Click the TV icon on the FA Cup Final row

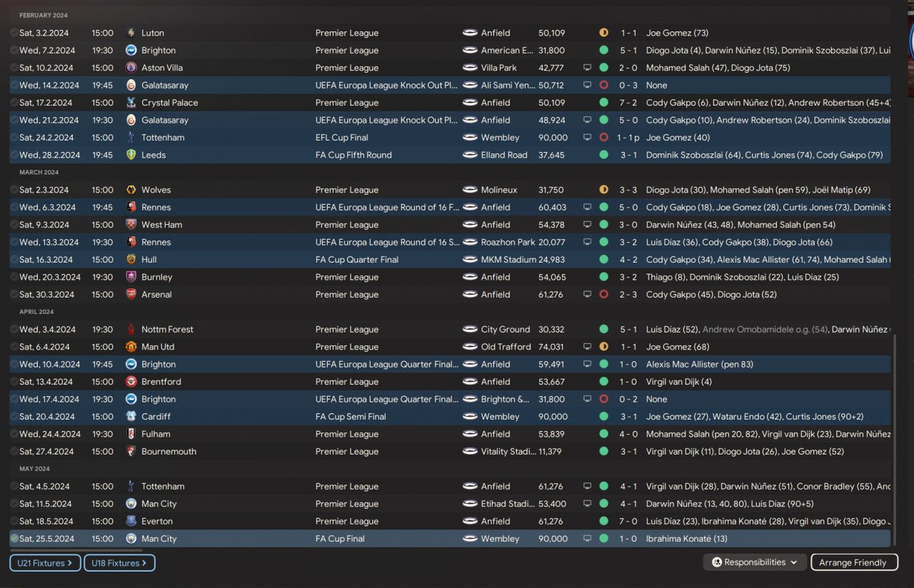coord(588,539)
